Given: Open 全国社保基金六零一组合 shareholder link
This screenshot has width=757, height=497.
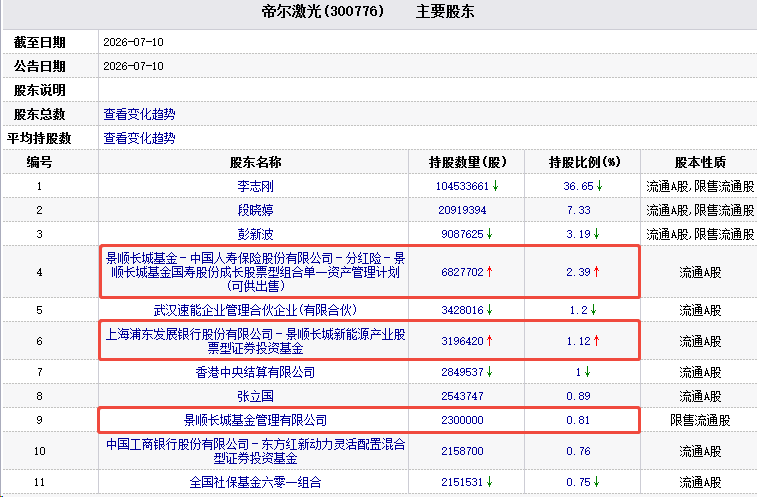Looking at the screenshot, I should [x=255, y=482].
